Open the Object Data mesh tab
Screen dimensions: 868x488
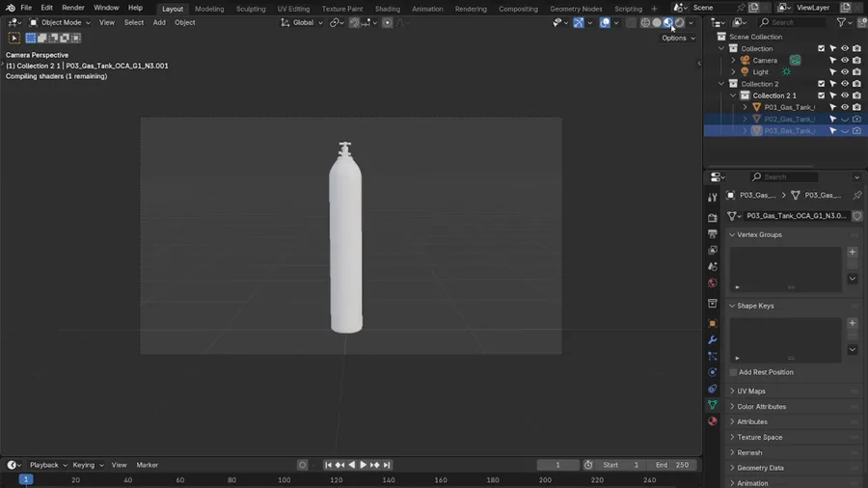pyautogui.click(x=713, y=405)
